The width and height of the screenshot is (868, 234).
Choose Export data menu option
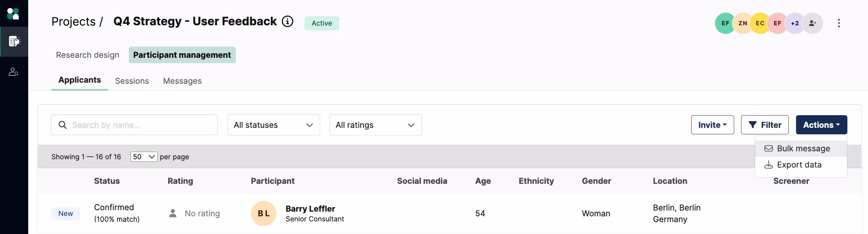[799, 165]
